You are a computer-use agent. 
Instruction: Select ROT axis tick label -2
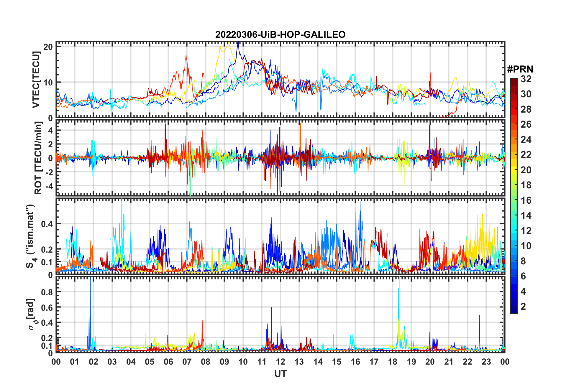point(49,172)
